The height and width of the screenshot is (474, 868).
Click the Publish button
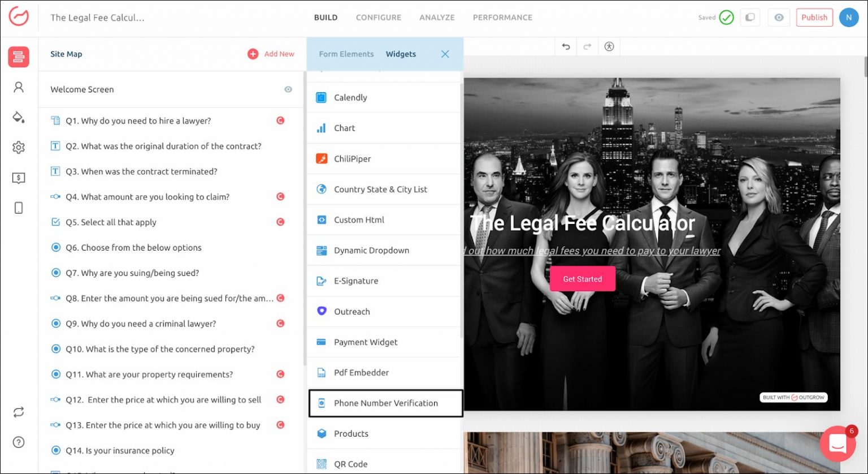814,18
